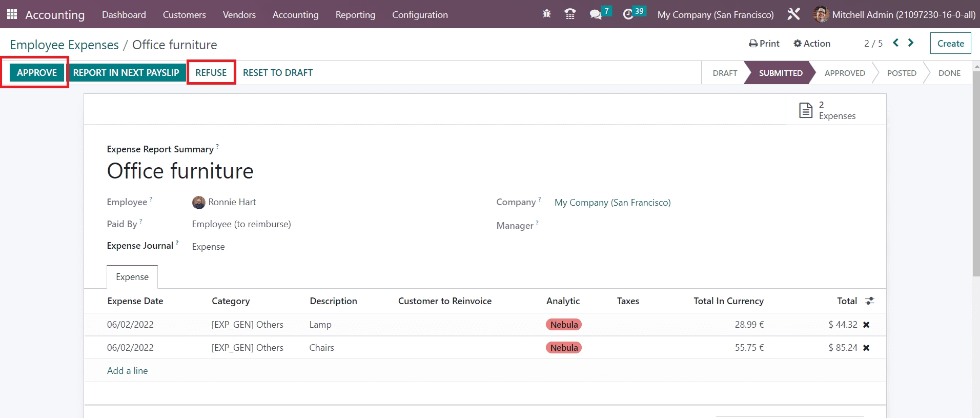Delete the Lamp expense line
The height and width of the screenshot is (418, 980).
(x=866, y=325)
